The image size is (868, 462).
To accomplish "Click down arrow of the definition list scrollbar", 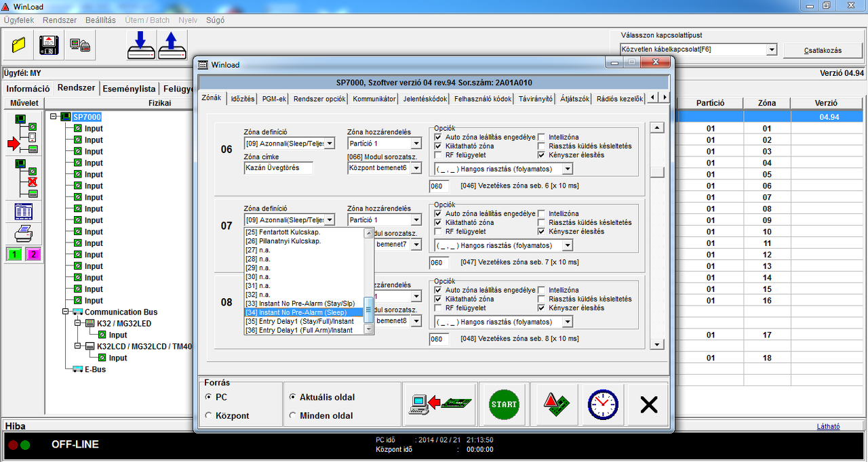I will click(369, 329).
